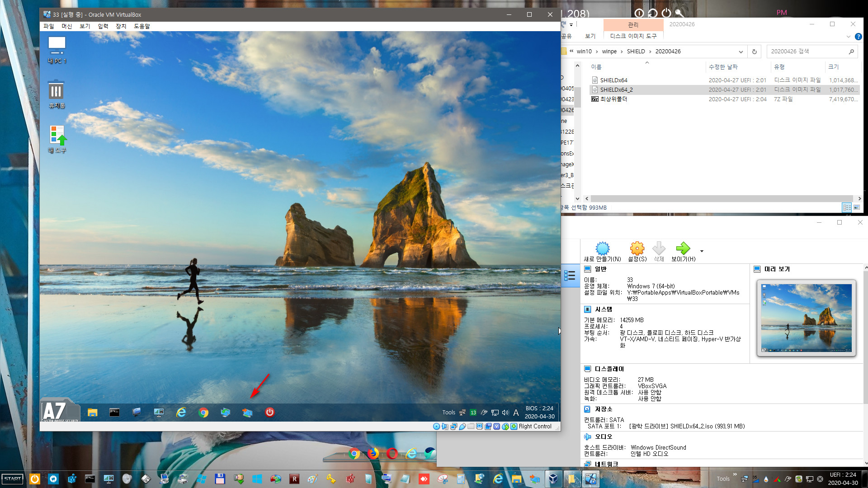The height and width of the screenshot is (488, 868).
Task: Navigate to winpe folder in breadcrumb
Action: coord(609,52)
